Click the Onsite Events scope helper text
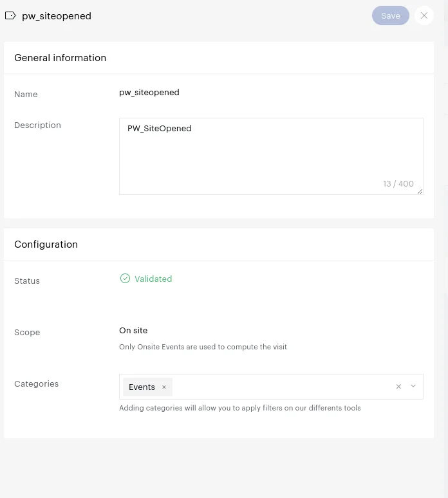This screenshot has height=498, width=448. point(203,347)
